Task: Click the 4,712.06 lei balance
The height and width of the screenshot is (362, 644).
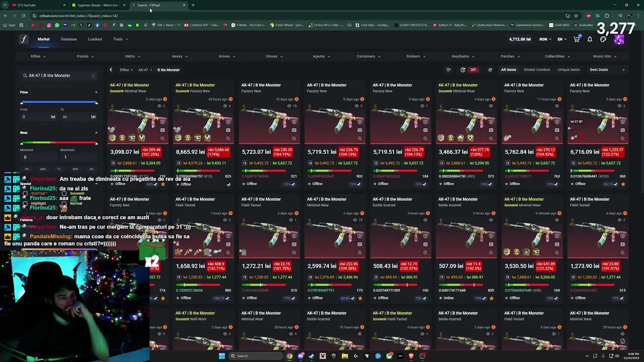Action: 520,39
